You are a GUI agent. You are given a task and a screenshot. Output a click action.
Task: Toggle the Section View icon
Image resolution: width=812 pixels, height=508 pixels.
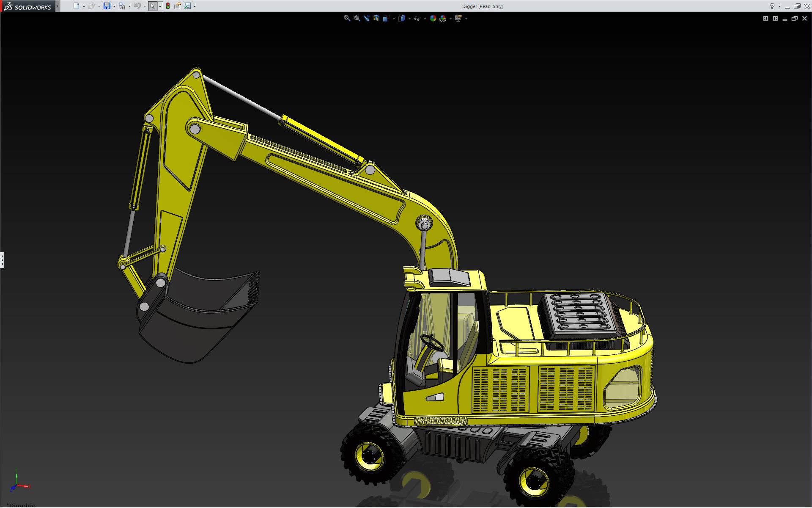(x=376, y=18)
